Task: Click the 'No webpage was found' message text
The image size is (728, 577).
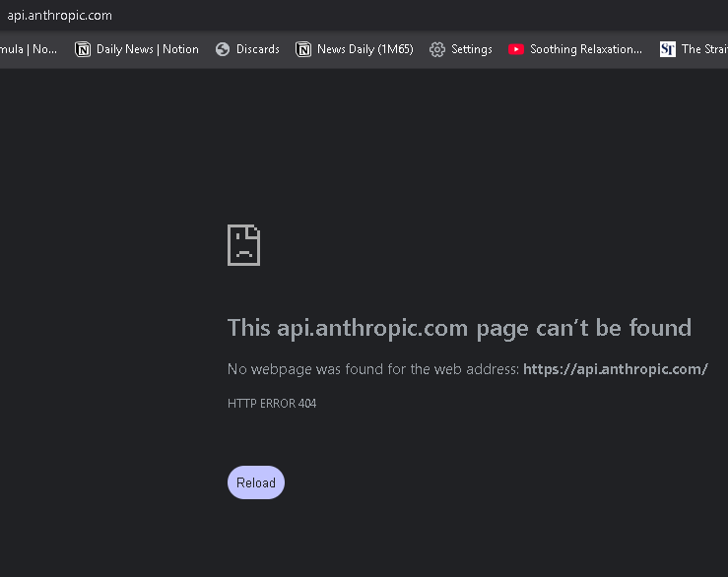Action: tap(372, 369)
